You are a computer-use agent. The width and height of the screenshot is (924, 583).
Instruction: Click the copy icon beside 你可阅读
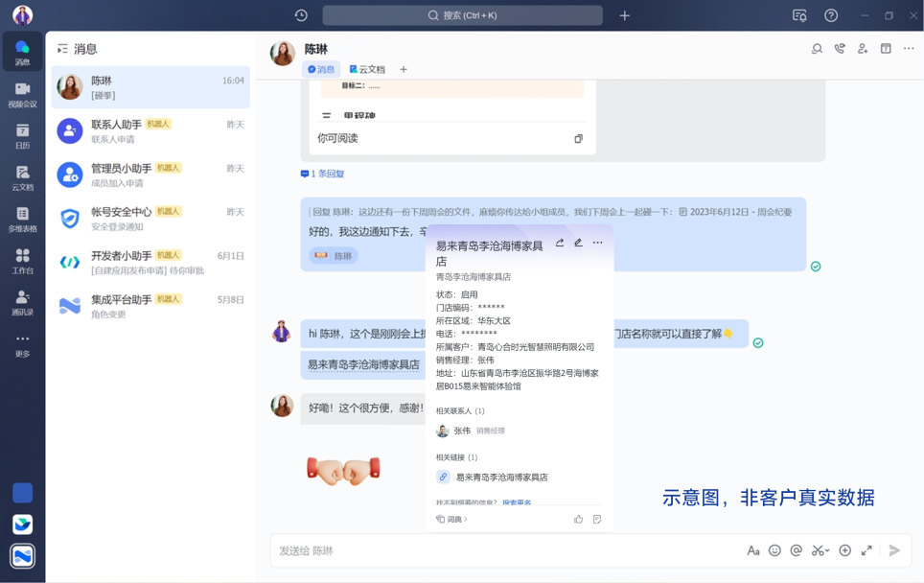point(579,138)
